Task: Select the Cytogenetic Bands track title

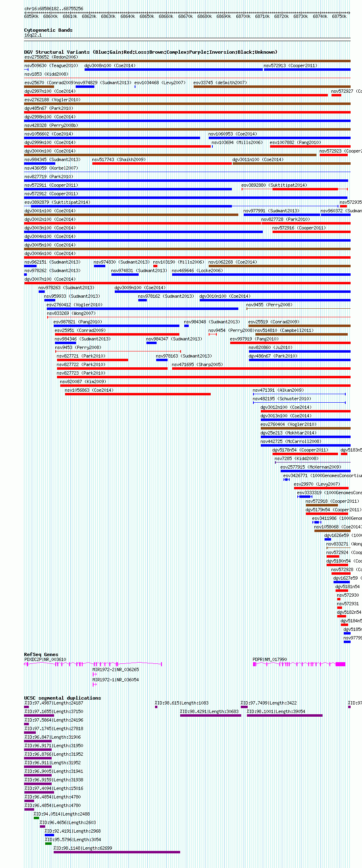Action: point(48,30)
